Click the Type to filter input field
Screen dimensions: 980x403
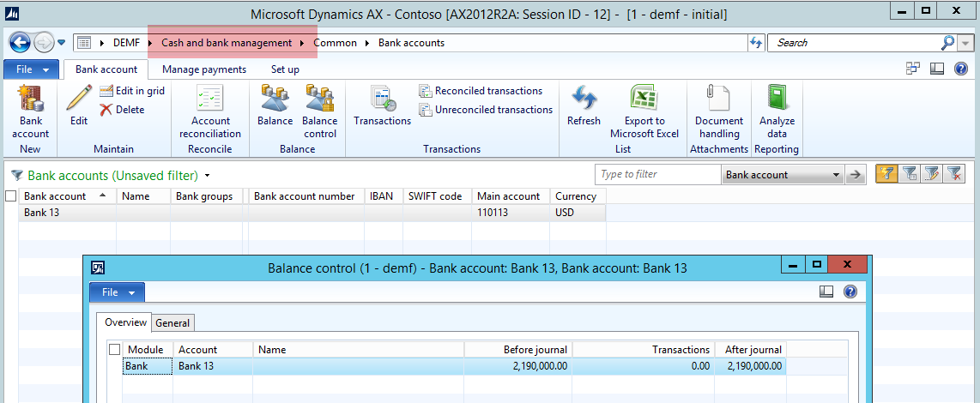pos(656,175)
